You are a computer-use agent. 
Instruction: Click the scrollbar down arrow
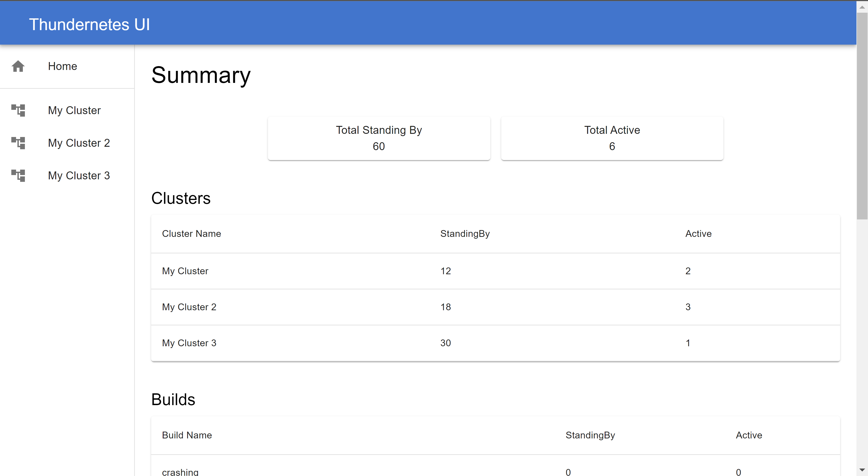(862, 470)
